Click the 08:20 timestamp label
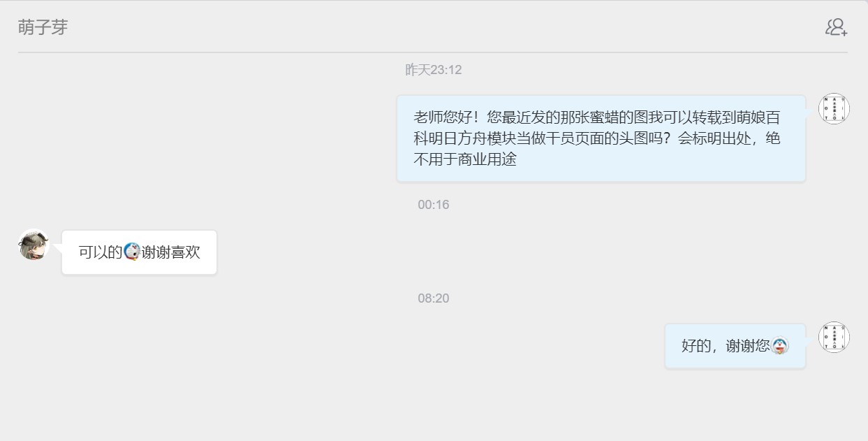This screenshot has width=868, height=441. tap(434, 298)
